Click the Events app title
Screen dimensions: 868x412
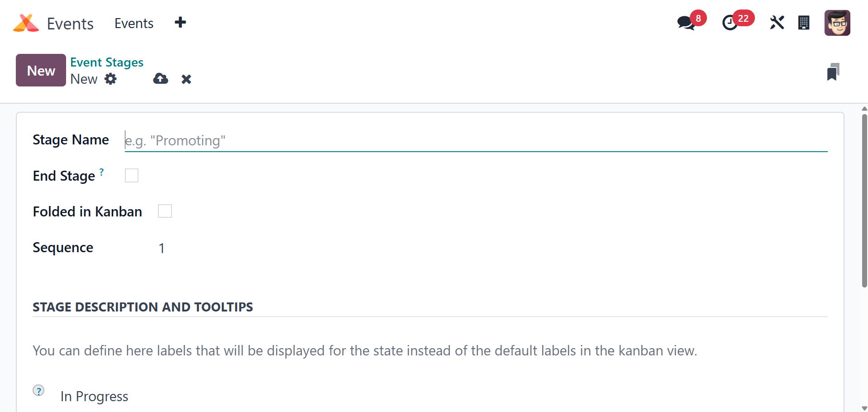tap(70, 24)
